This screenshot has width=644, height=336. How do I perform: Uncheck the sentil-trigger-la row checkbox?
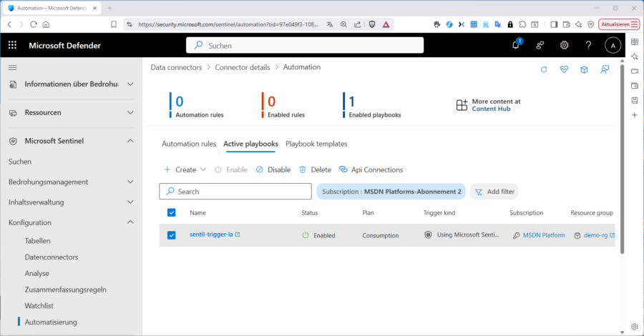pos(171,235)
